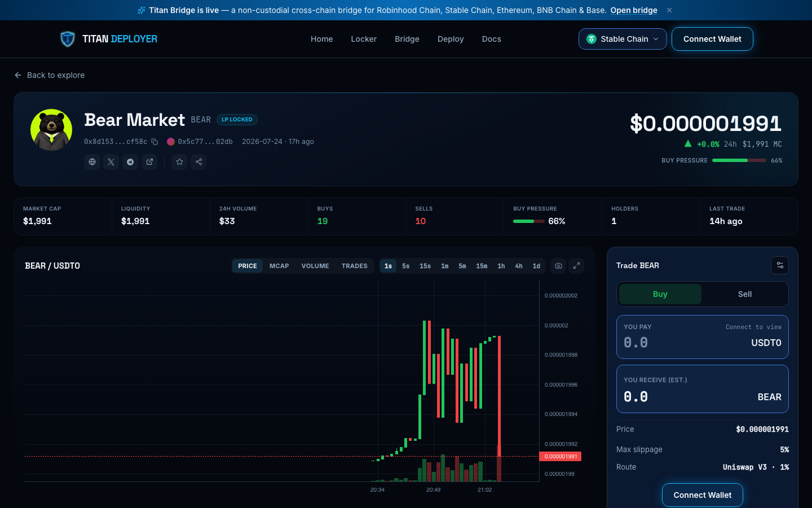
Task: Take a chart screenshot with camera icon
Action: click(x=558, y=266)
